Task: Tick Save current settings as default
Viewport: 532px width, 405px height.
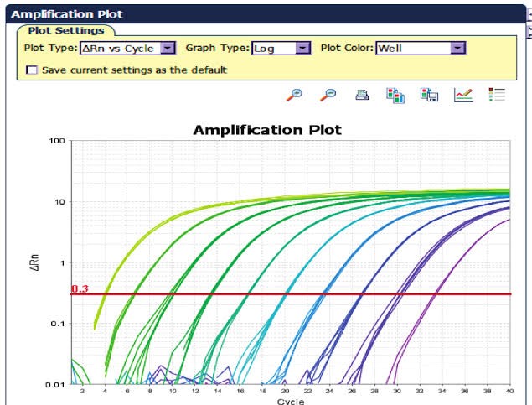Action: 32,70
